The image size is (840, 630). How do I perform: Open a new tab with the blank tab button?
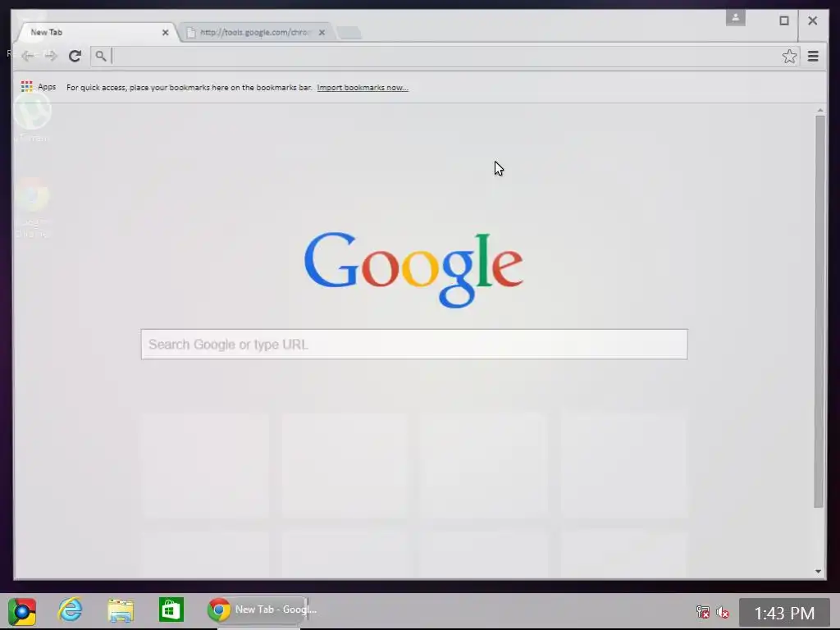click(x=349, y=33)
